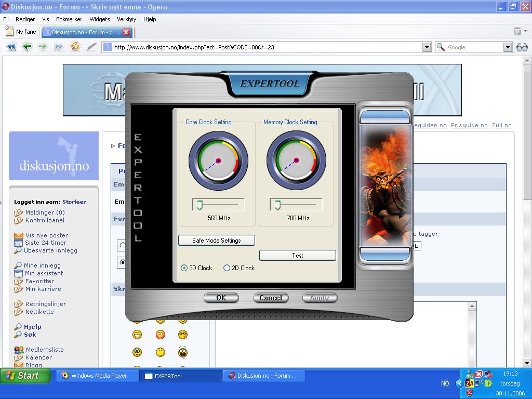Close the Diskusjon.no tab with the red X
The height and width of the screenshot is (399, 532).
[x=126, y=32]
